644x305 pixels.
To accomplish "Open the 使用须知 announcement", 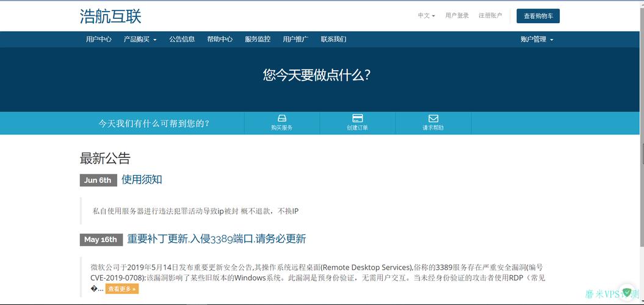I will (x=142, y=179).
